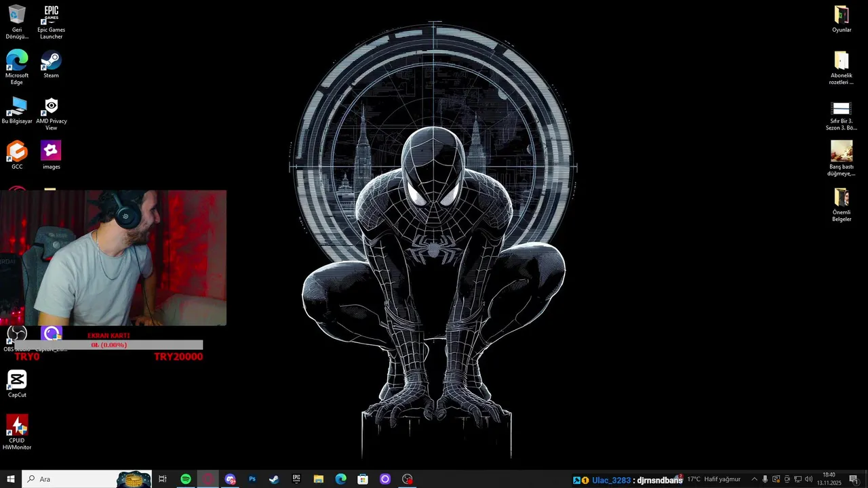Open the network status tray icon
The image size is (868, 488).
[797, 479]
